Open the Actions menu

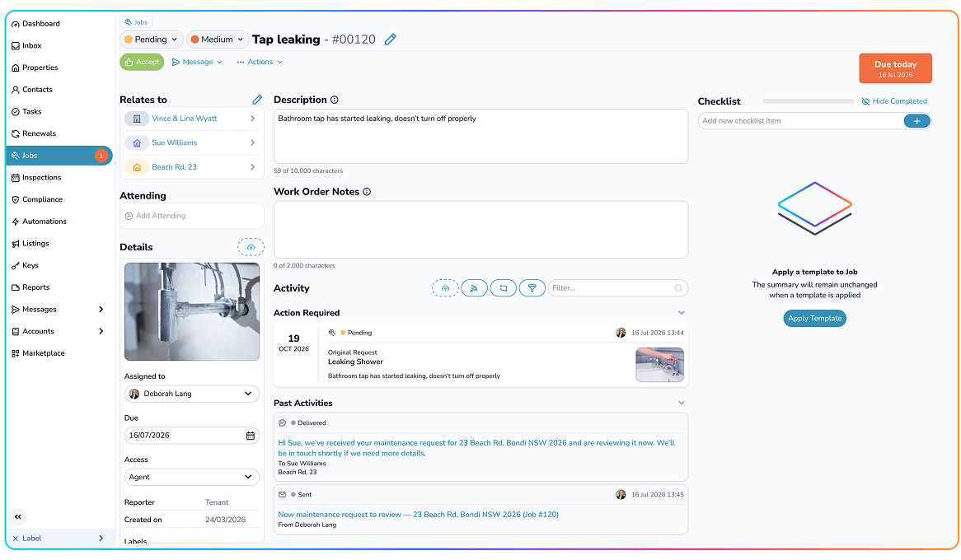(x=260, y=63)
